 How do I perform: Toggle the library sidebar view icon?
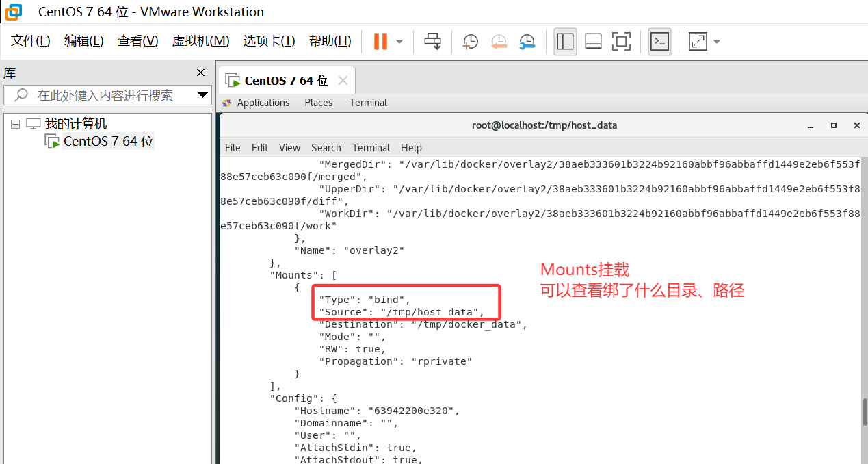pos(565,41)
